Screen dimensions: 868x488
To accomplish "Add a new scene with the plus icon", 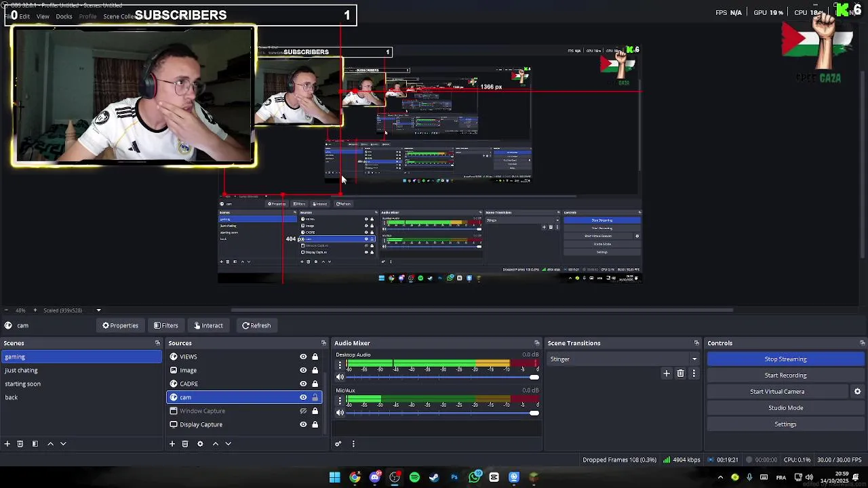I will (x=7, y=444).
